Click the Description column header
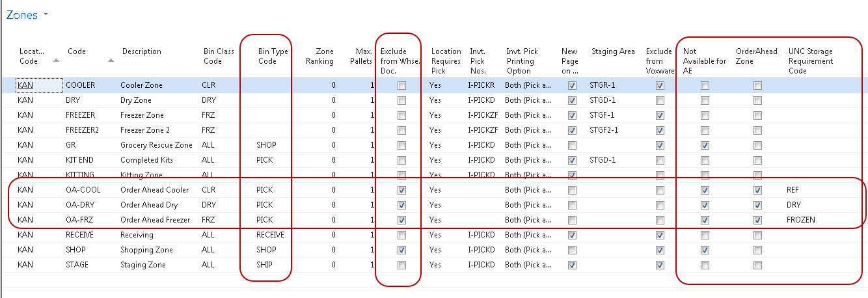868x298 pixels. point(142,51)
